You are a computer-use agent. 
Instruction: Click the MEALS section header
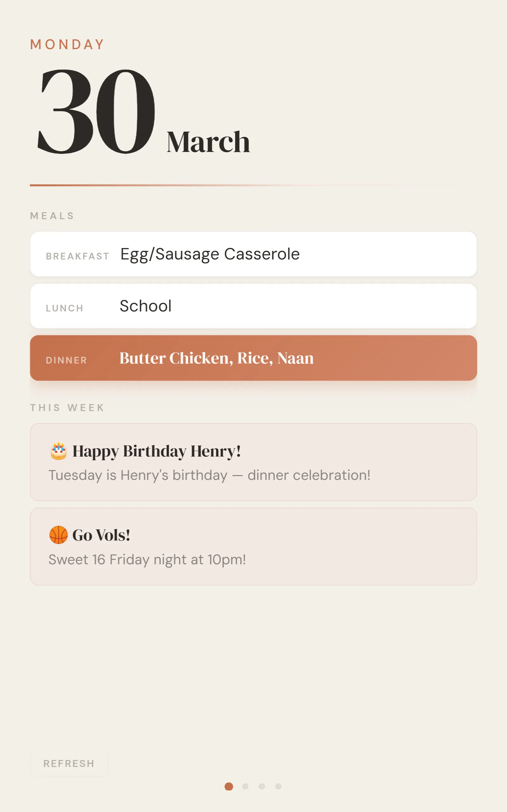tap(52, 216)
